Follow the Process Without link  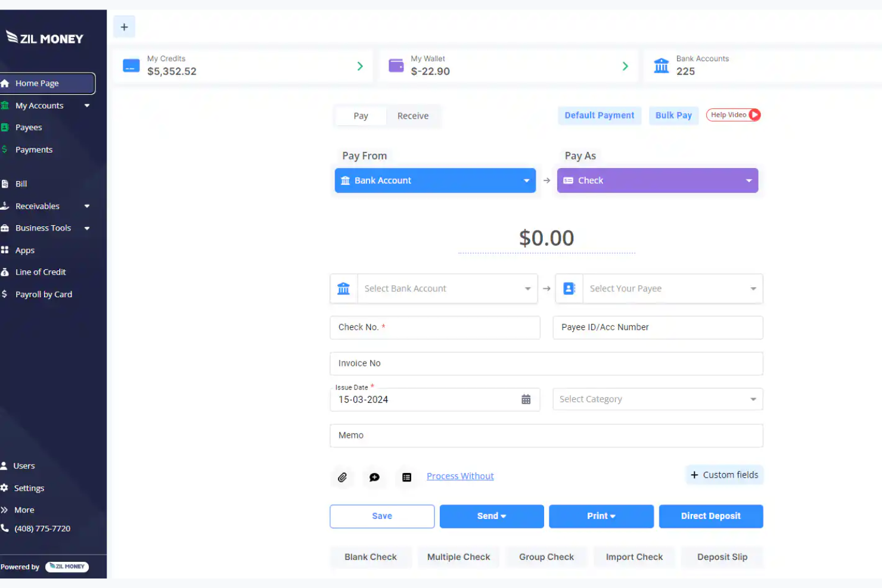[x=460, y=477]
